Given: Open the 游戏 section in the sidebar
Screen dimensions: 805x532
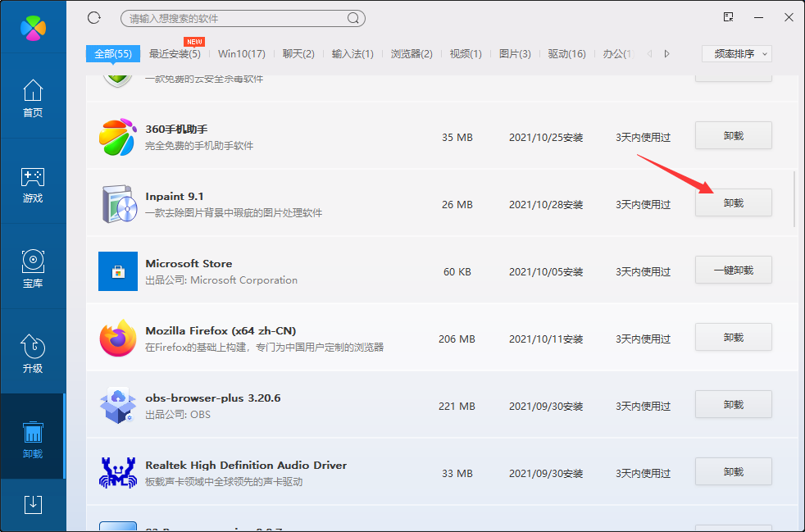Looking at the screenshot, I should coord(33,185).
